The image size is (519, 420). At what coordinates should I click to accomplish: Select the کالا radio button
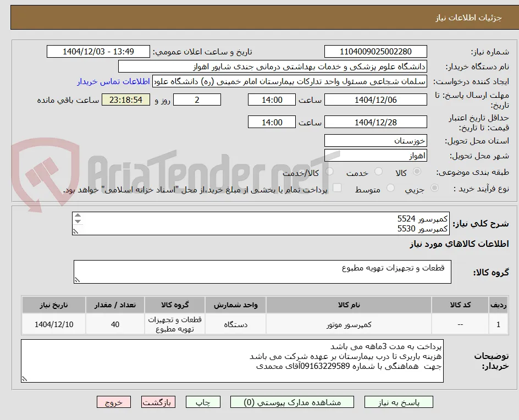(417, 171)
